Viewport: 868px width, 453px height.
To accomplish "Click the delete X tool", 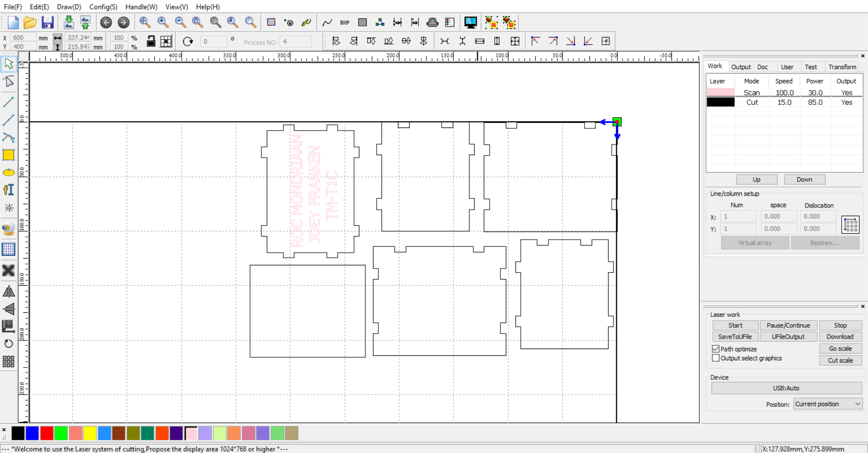I will [9, 270].
